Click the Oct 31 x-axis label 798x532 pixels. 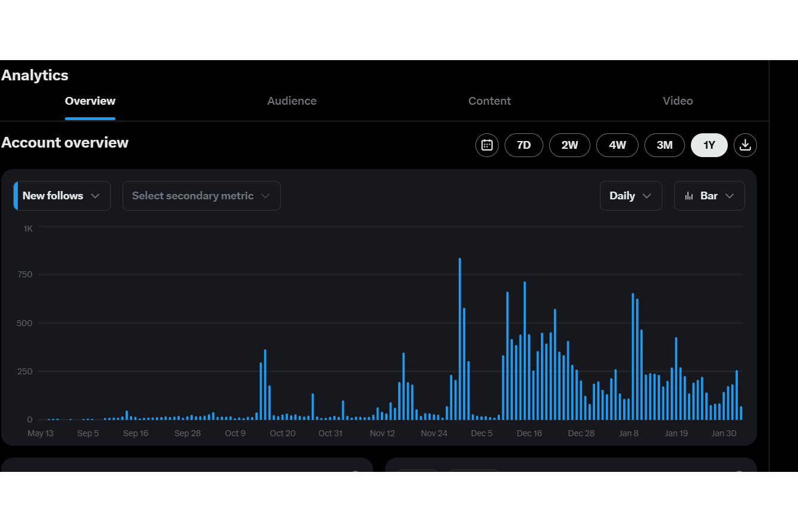click(x=330, y=433)
